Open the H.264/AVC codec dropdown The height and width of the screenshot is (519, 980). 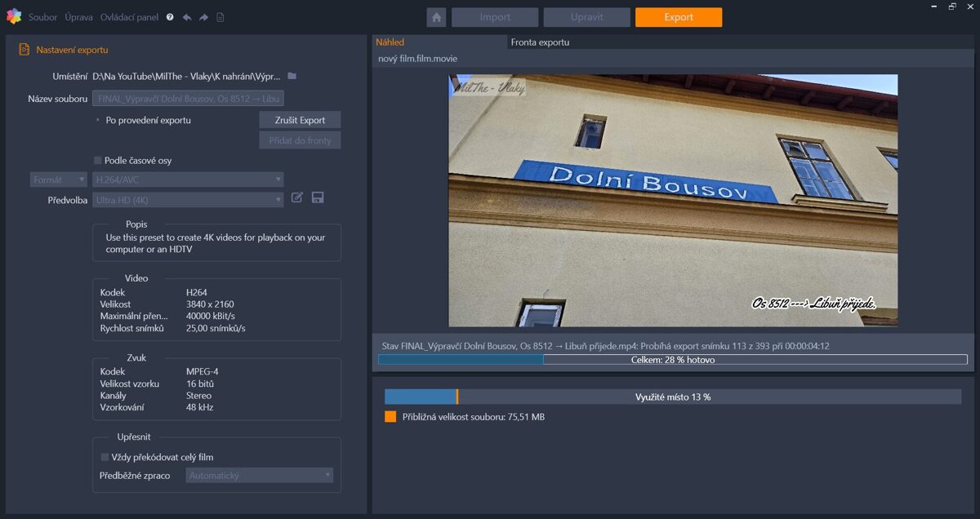pyautogui.click(x=189, y=180)
